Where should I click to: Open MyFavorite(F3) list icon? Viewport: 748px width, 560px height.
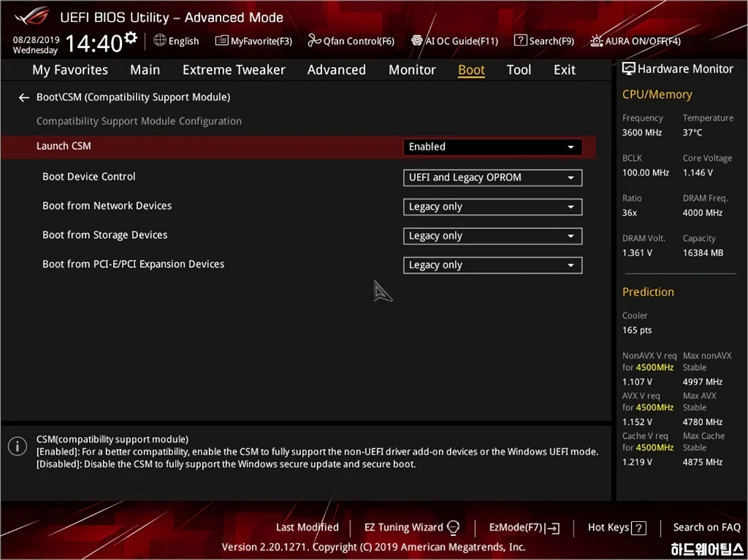pyautogui.click(x=221, y=41)
